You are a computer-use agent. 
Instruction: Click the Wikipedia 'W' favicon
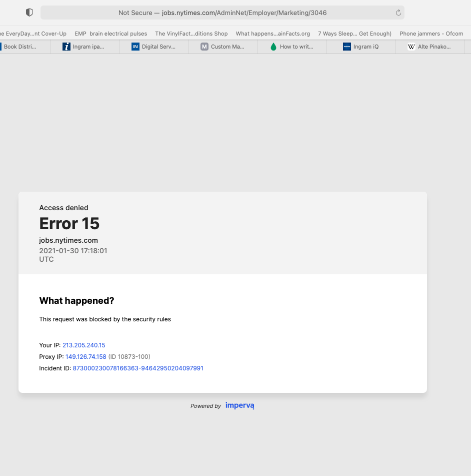411,47
